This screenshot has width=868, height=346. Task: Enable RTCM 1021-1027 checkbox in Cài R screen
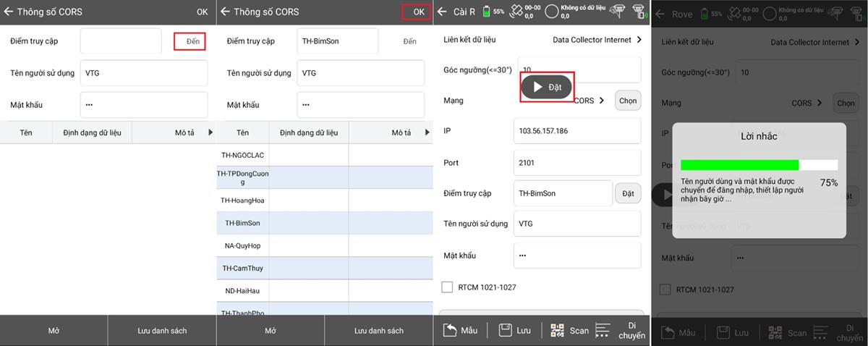pos(447,287)
